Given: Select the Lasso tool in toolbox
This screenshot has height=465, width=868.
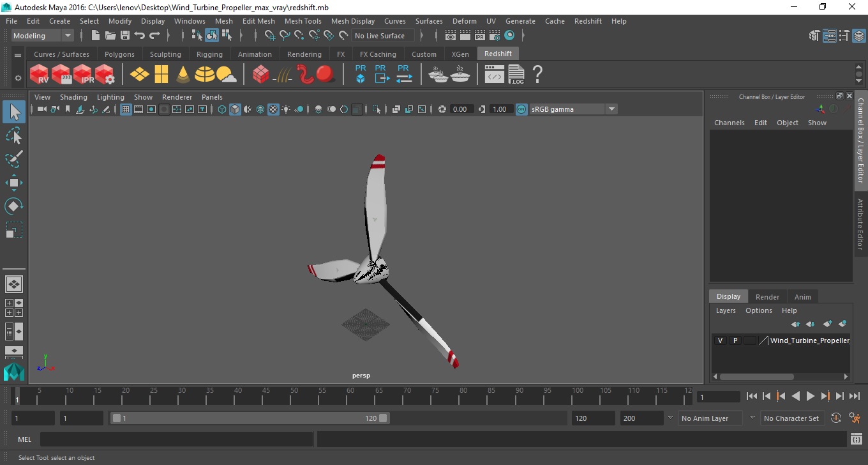Looking at the screenshot, I should pos(14,135).
